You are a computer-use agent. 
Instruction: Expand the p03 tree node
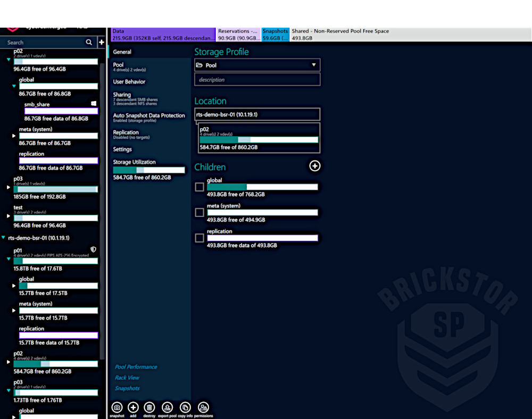pyautogui.click(x=8, y=187)
